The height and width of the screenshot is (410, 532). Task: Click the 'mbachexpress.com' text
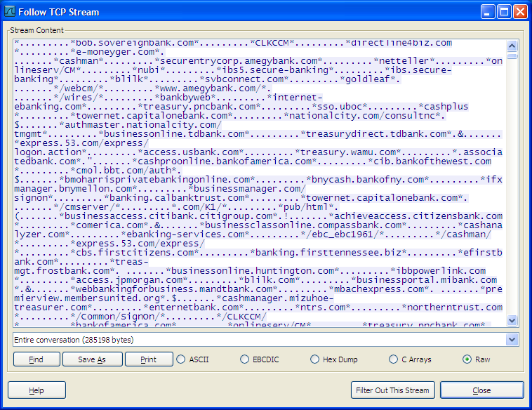click(x=379, y=289)
